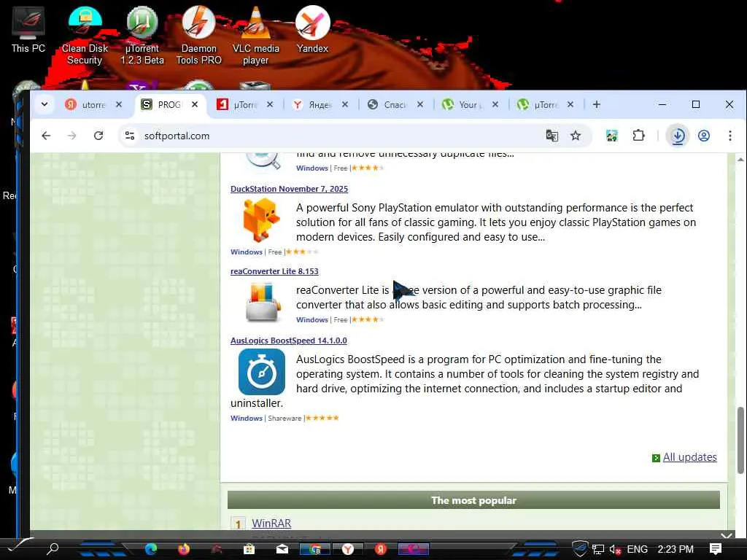
Task: Open the WinRAR popular link
Action: [x=271, y=524]
